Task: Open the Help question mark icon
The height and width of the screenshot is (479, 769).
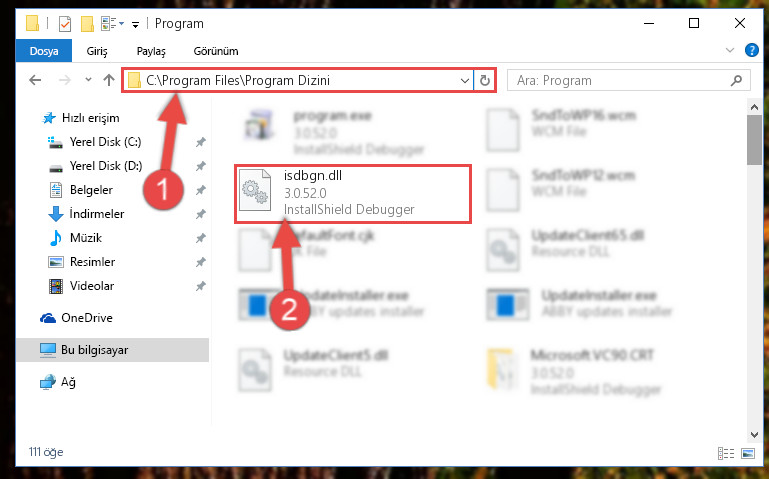Action: [x=751, y=50]
